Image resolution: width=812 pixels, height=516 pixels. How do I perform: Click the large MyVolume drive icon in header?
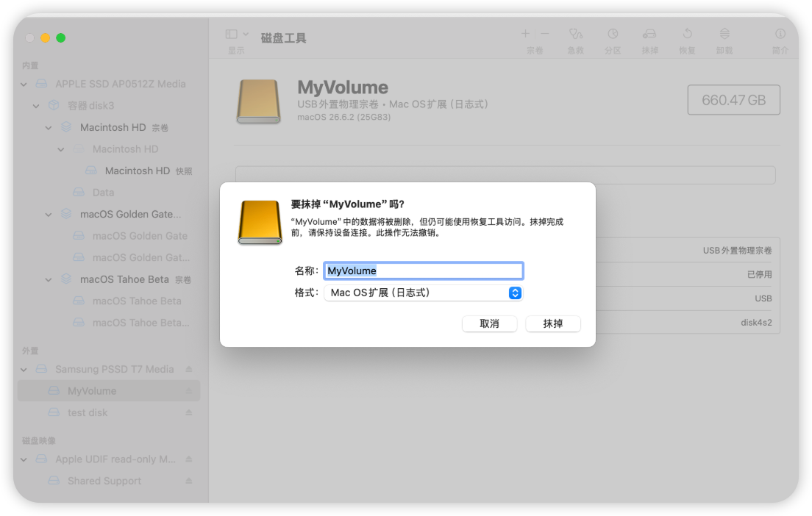[x=258, y=101]
